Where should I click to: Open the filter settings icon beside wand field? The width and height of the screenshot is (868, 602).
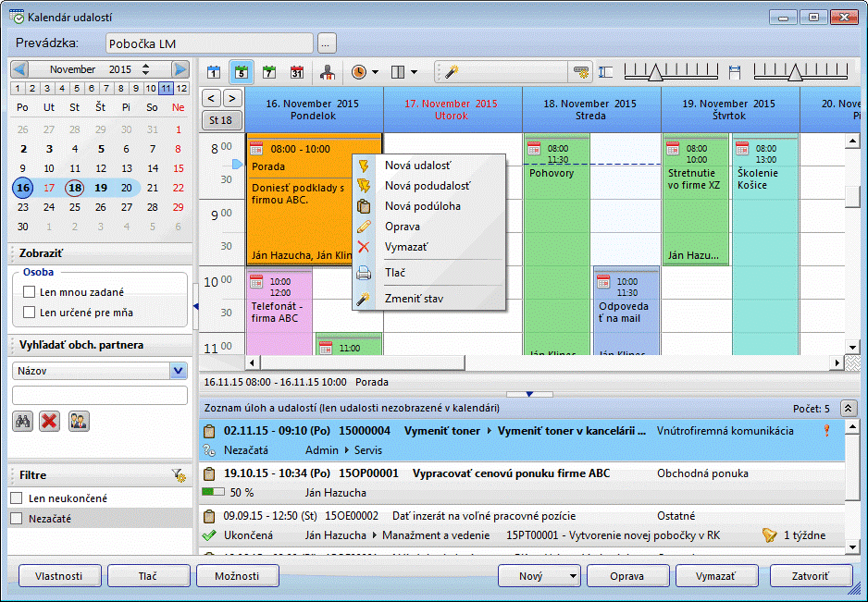[581, 72]
